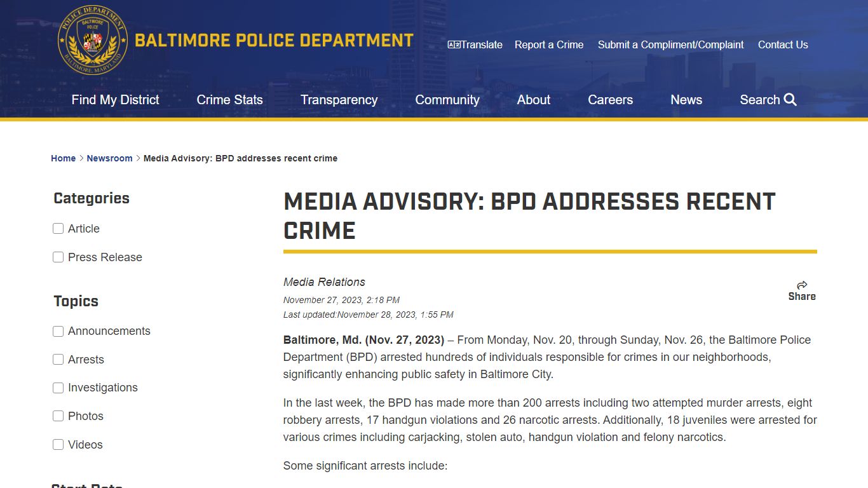Image resolution: width=868 pixels, height=488 pixels.
Task: Open the Crime Stats menu
Action: point(229,100)
